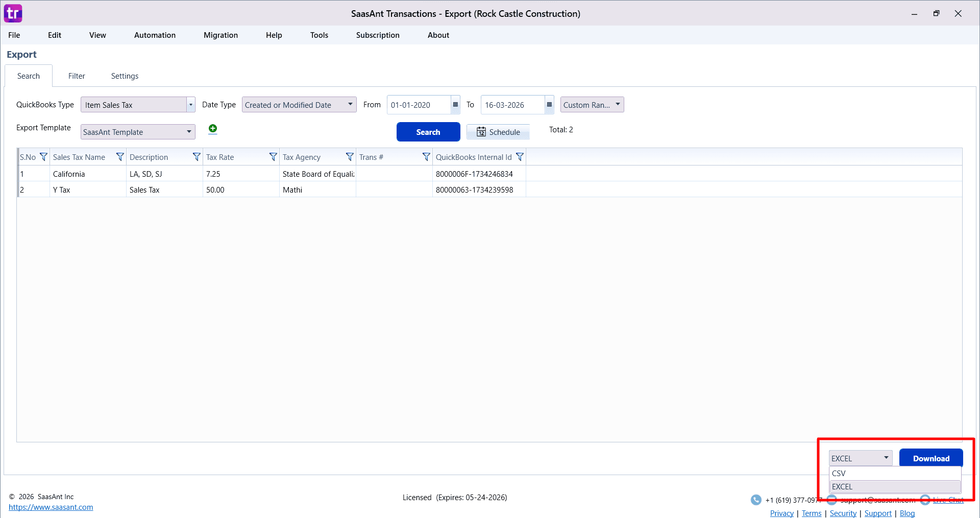Open the calendar icon beside the To date
The image size is (980, 518).
coord(549,105)
